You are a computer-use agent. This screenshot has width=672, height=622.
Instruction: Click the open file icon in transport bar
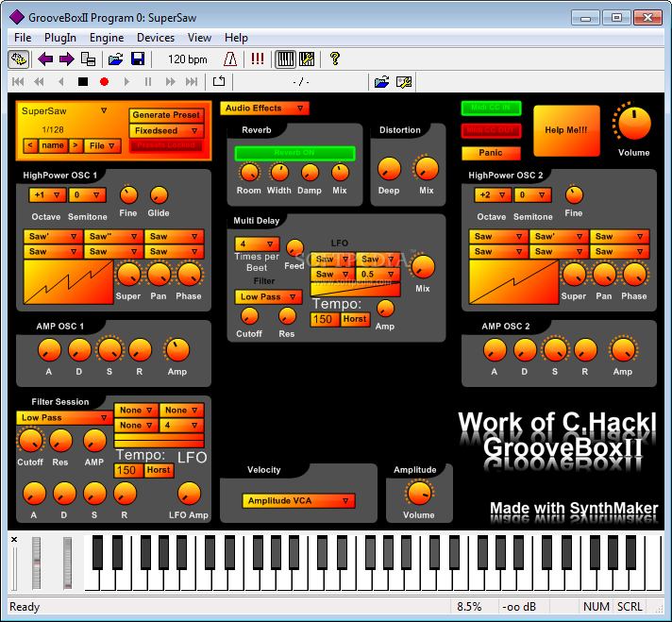click(x=381, y=81)
